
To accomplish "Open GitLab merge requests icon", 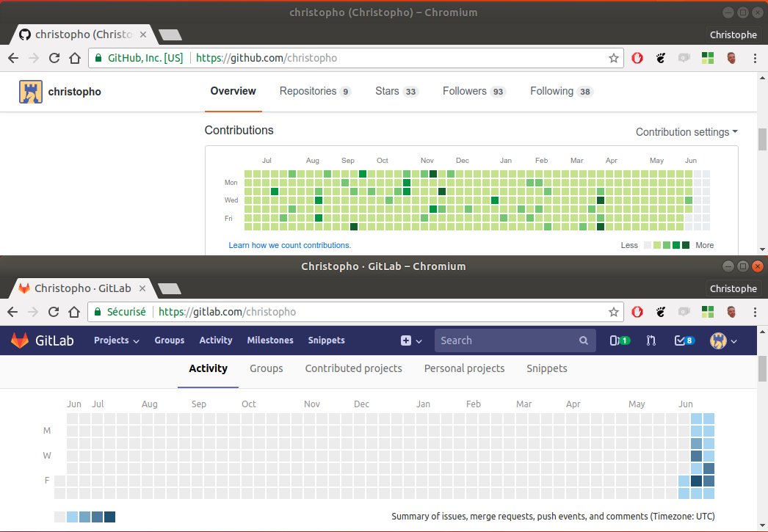I will coord(651,340).
